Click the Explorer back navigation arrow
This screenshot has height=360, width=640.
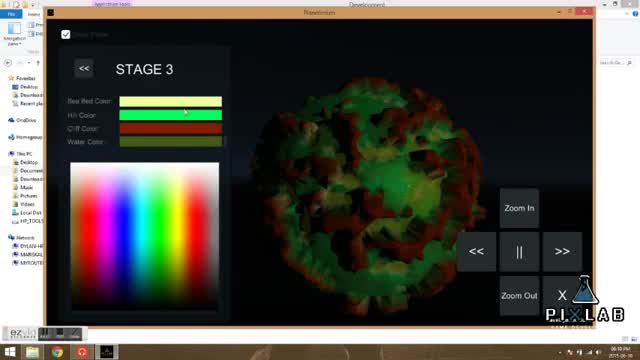8,63
